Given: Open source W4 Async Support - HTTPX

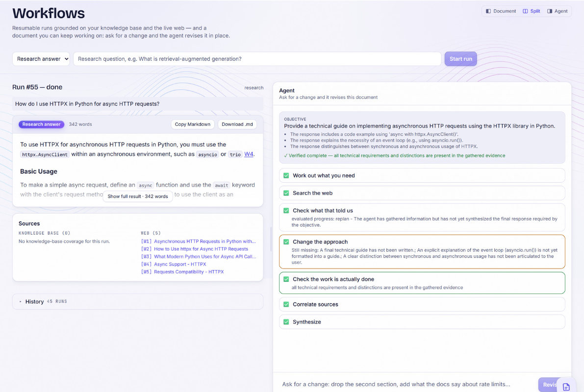Looking at the screenshot, I should pyautogui.click(x=174, y=264).
